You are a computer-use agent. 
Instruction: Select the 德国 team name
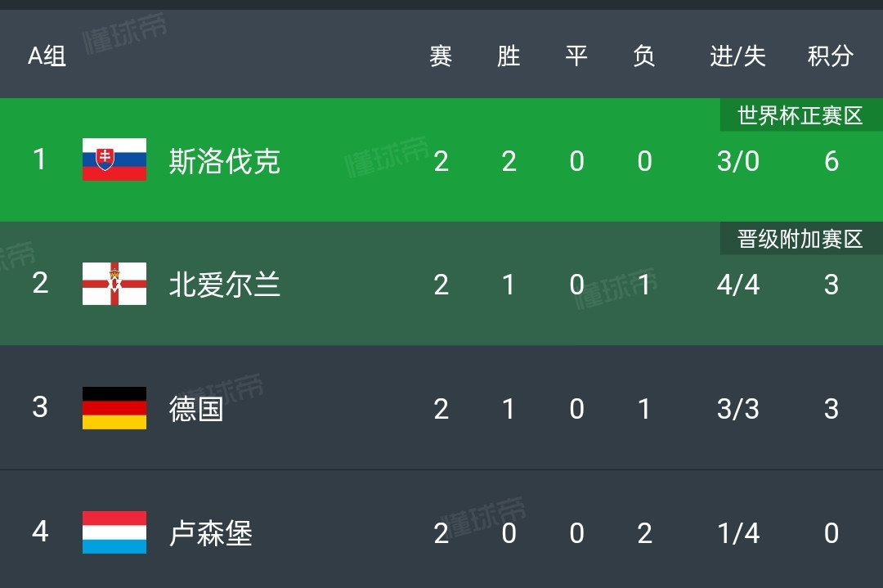pos(196,409)
